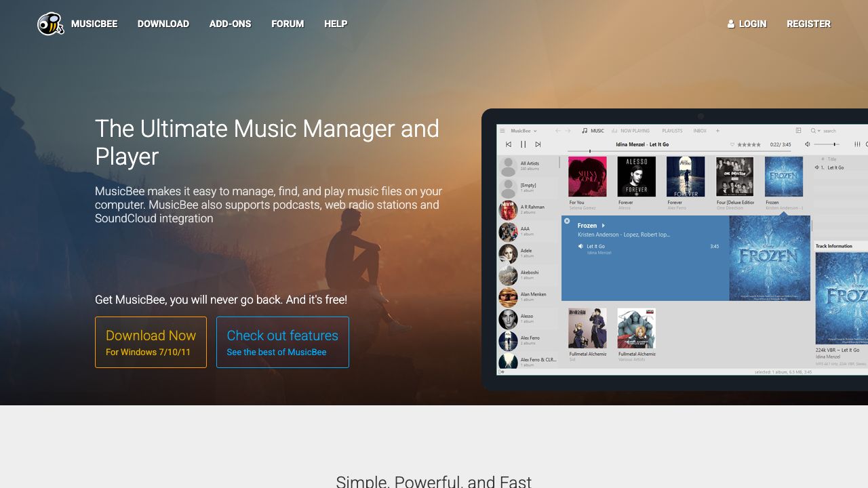The width and height of the screenshot is (868, 488).
Task: Select the All Artists row
Action: [529, 166]
